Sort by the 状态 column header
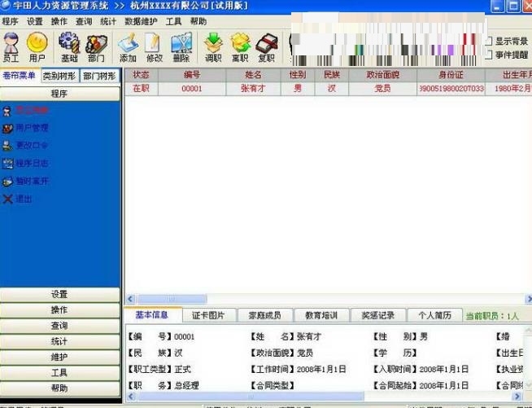 pyautogui.click(x=142, y=75)
